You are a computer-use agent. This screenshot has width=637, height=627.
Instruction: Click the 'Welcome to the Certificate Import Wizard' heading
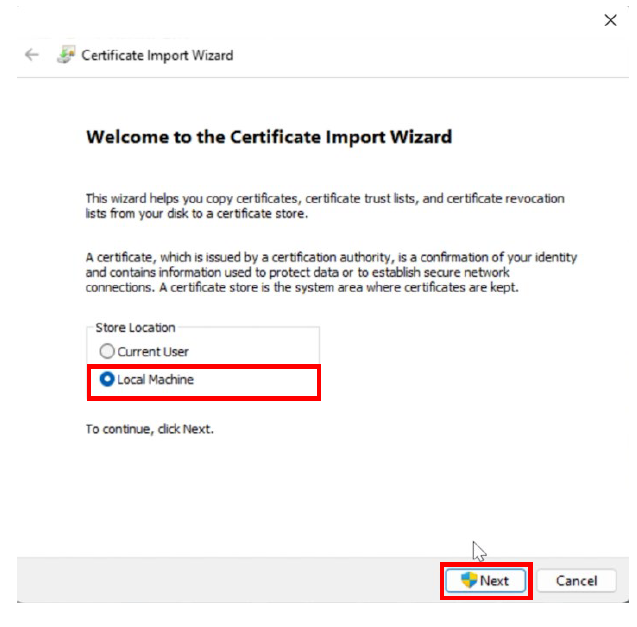coord(269,137)
